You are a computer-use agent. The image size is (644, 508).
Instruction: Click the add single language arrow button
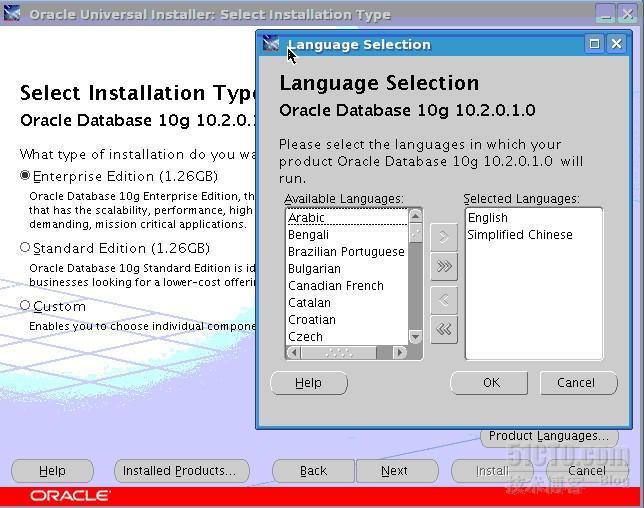point(444,237)
